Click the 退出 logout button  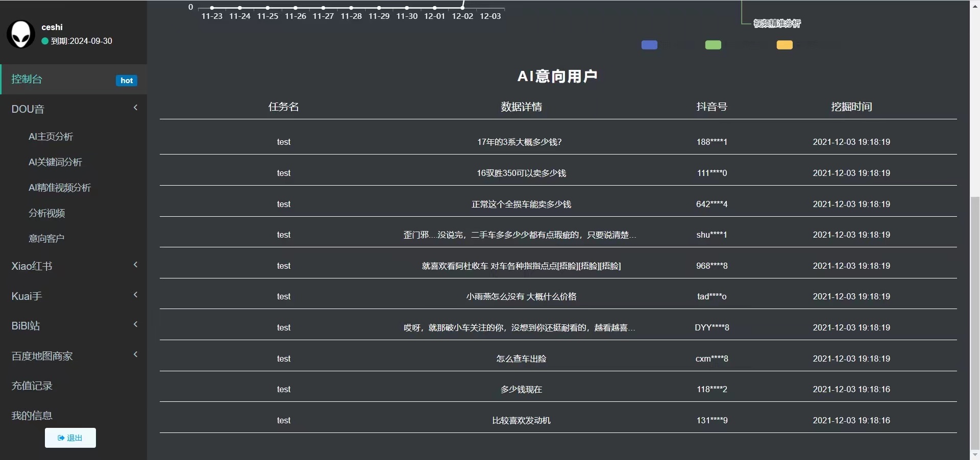[70, 438]
